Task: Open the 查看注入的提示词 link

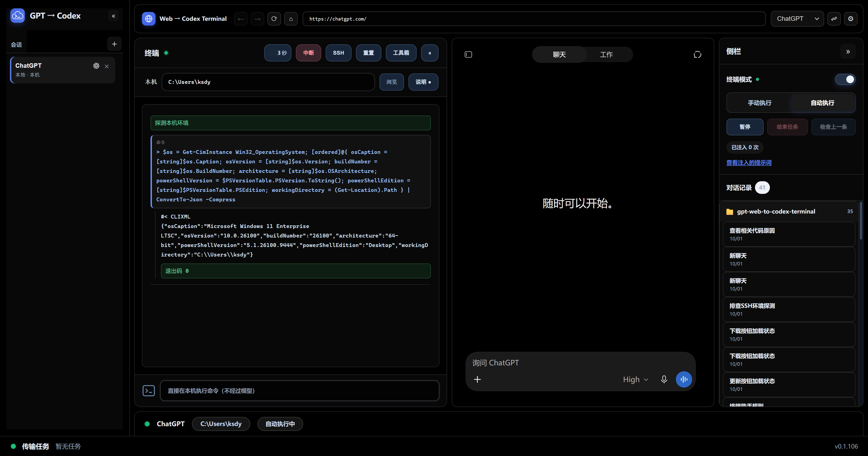Action: pos(749,163)
